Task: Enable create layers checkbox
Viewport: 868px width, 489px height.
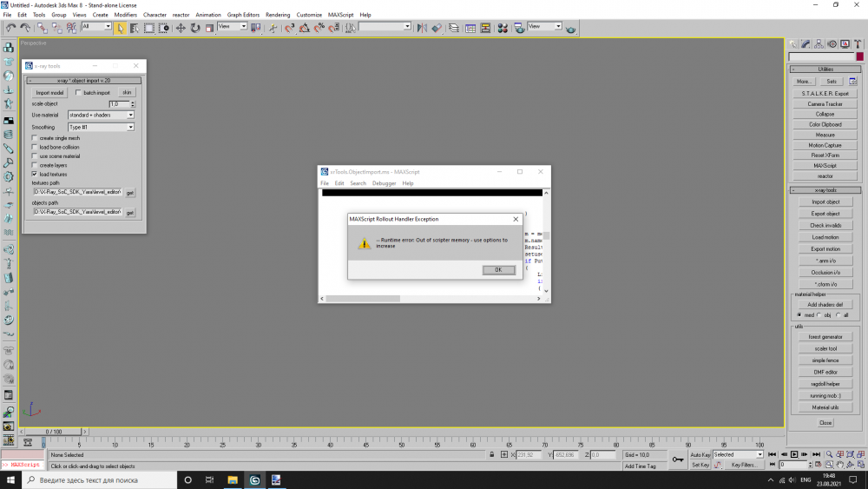Action: point(35,165)
